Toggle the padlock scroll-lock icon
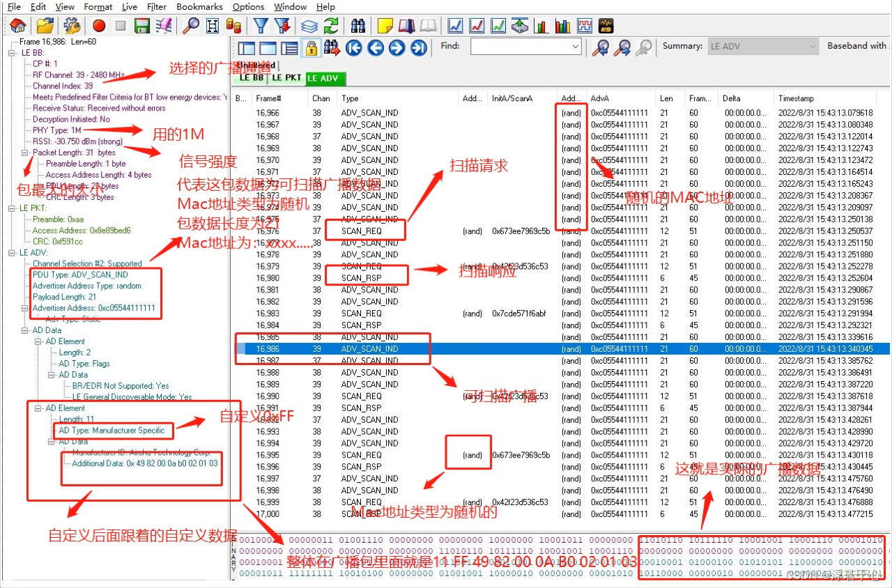 [x=311, y=47]
